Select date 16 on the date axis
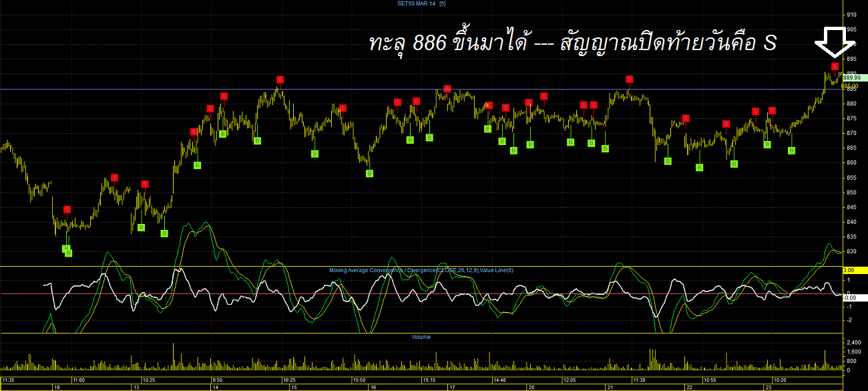The height and width of the screenshot is (391, 868). [x=373, y=387]
